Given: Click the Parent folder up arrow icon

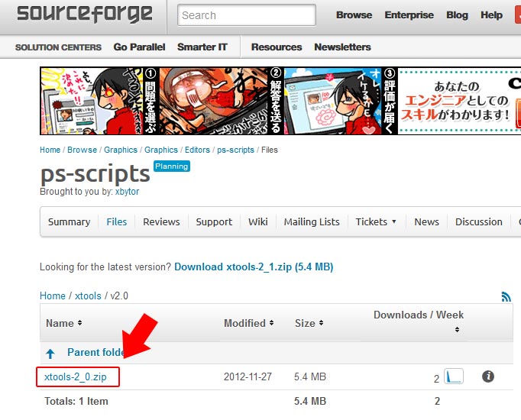Looking at the screenshot, I should [50, 354].
